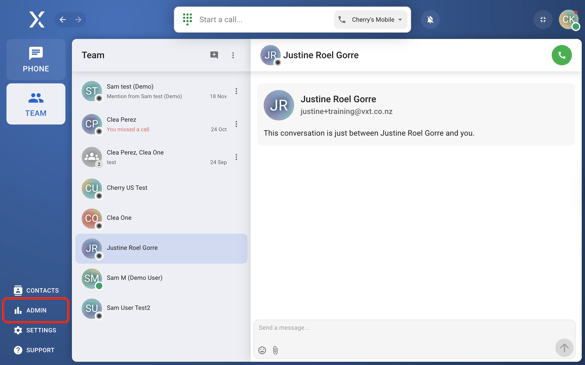Open Clea Perez, Clea One group chat
Viewport: 585px width, 365px height.
click(161, 157)
